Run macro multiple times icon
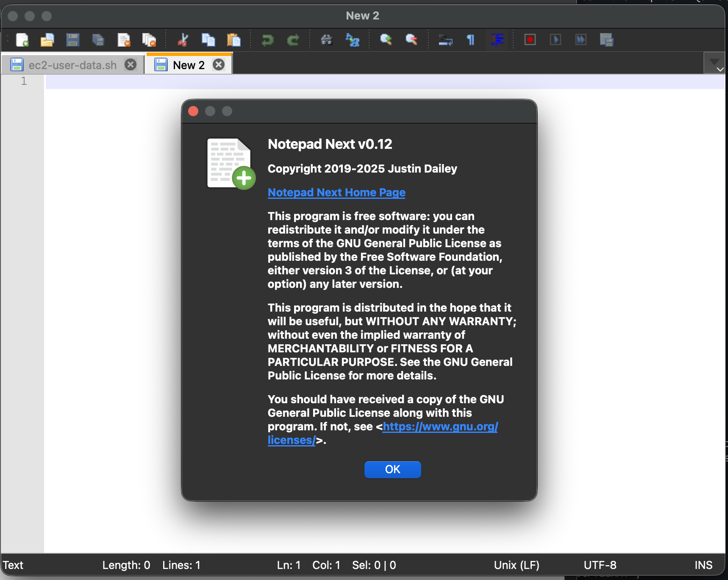The image size is (728, 580). [x=581, y=40]
